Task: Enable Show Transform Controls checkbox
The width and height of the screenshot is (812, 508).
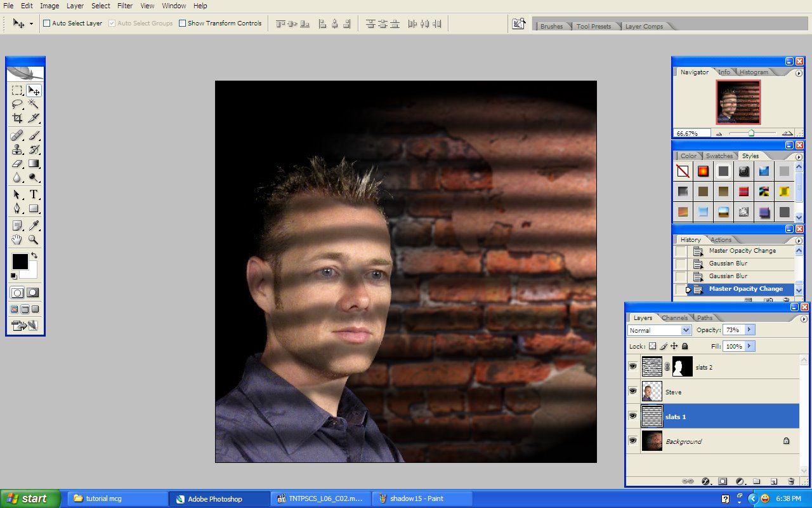Action: click(x=183, y=23)
